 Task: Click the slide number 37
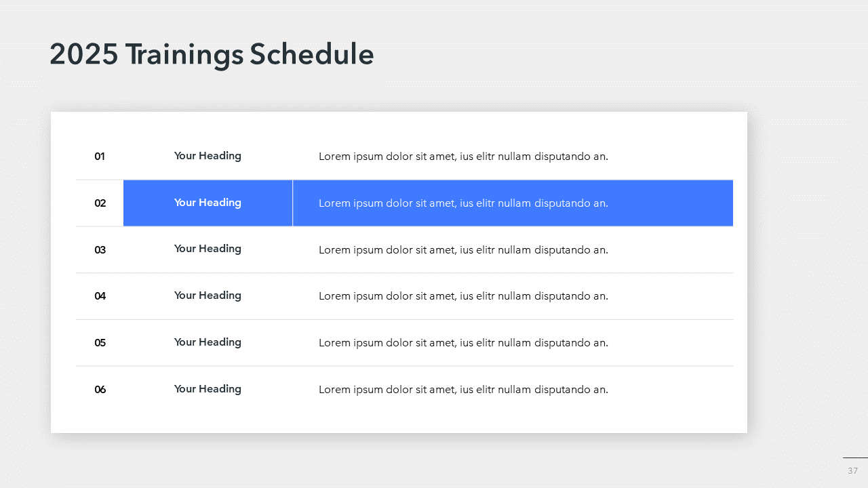point(852,471)
